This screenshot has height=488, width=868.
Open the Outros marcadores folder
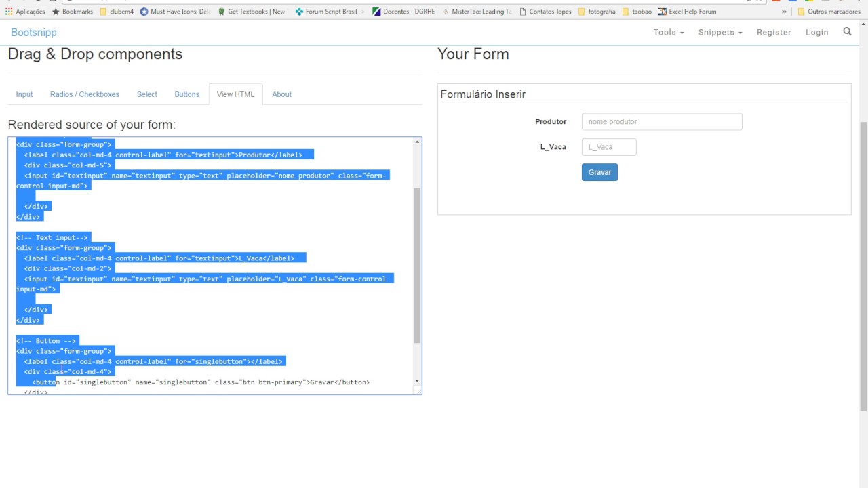click(x=829, y=12)
